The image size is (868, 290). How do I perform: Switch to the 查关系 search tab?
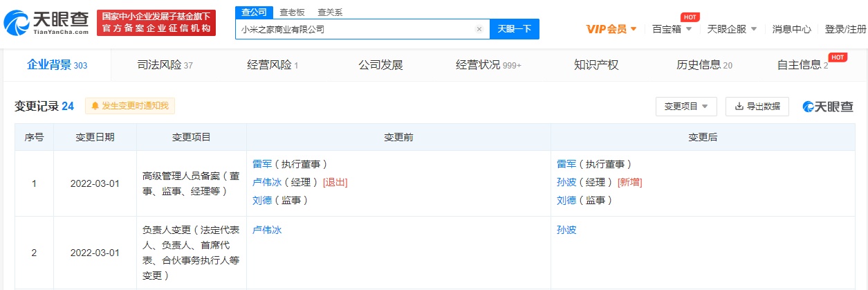[330, 12]
